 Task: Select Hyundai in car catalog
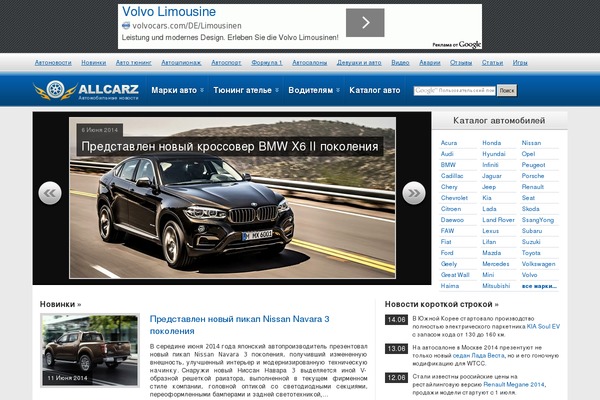point(494,154)
